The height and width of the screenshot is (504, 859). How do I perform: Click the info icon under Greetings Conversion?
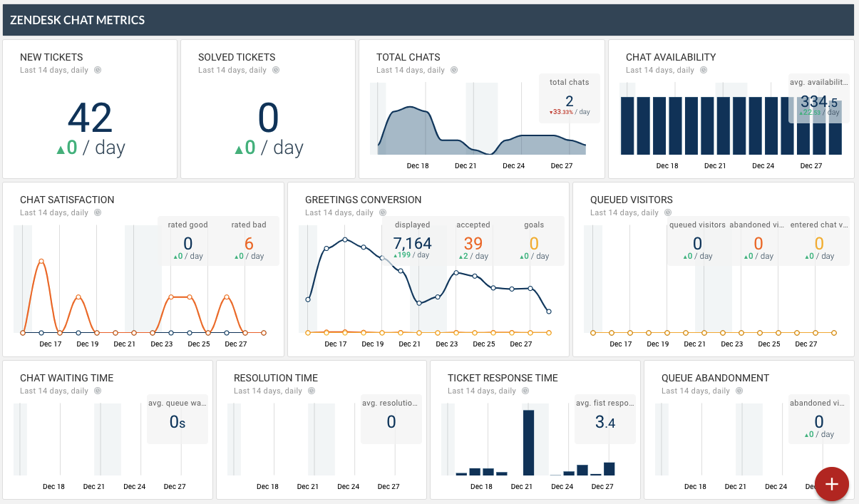pyautogui.click(x=383, y=212)
